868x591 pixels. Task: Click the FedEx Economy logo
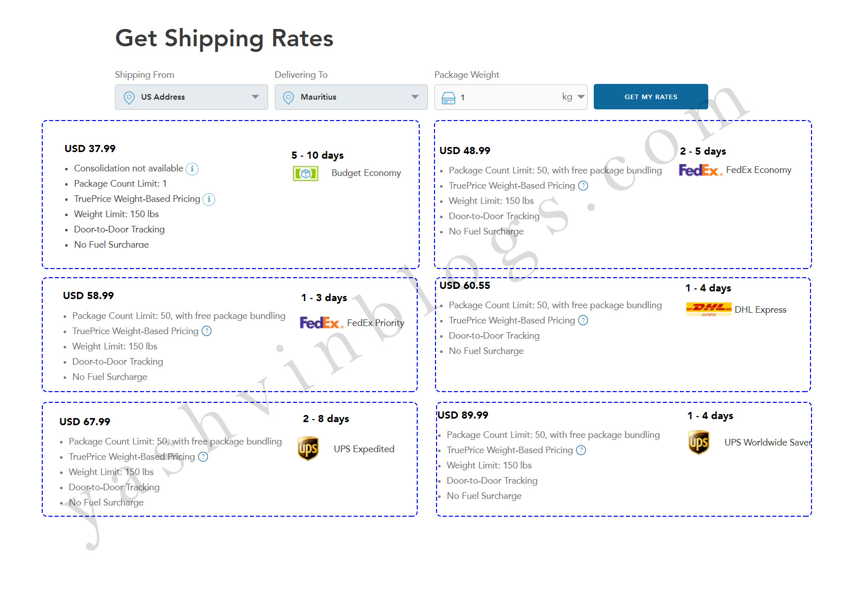(700, 170)
